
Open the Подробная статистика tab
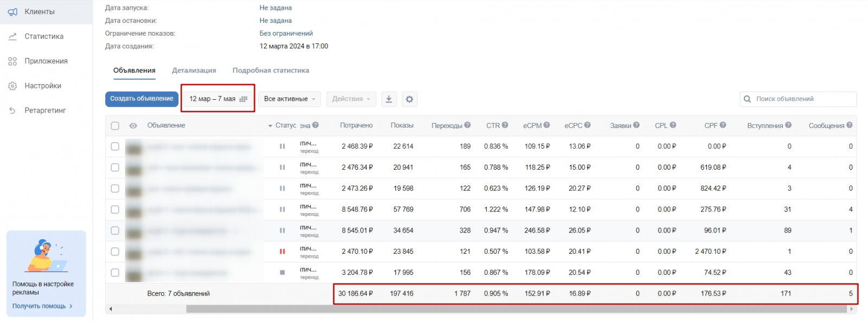pos(271,70)
